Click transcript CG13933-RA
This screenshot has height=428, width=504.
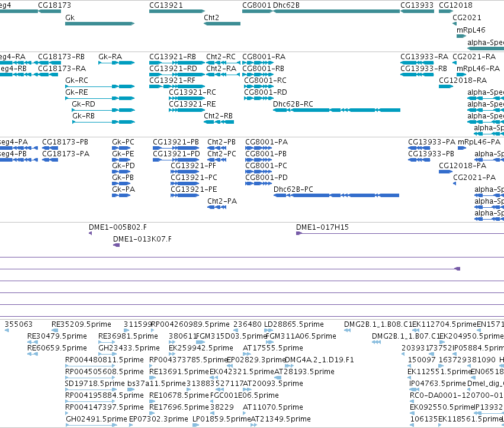tap(424, 57)
